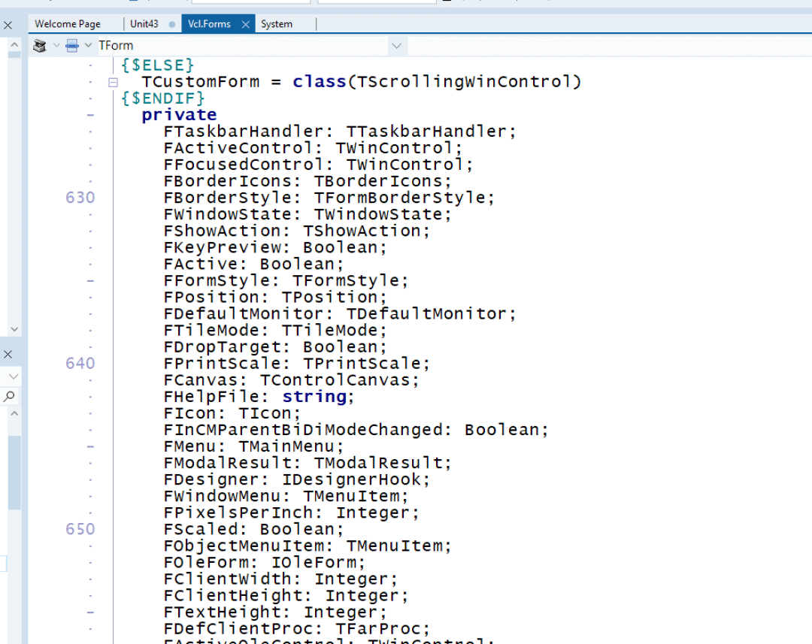This screenshot has width=812, height=644.
Task: Click the FKeyPreview: Boolean line
Action: tap(275, 247)
